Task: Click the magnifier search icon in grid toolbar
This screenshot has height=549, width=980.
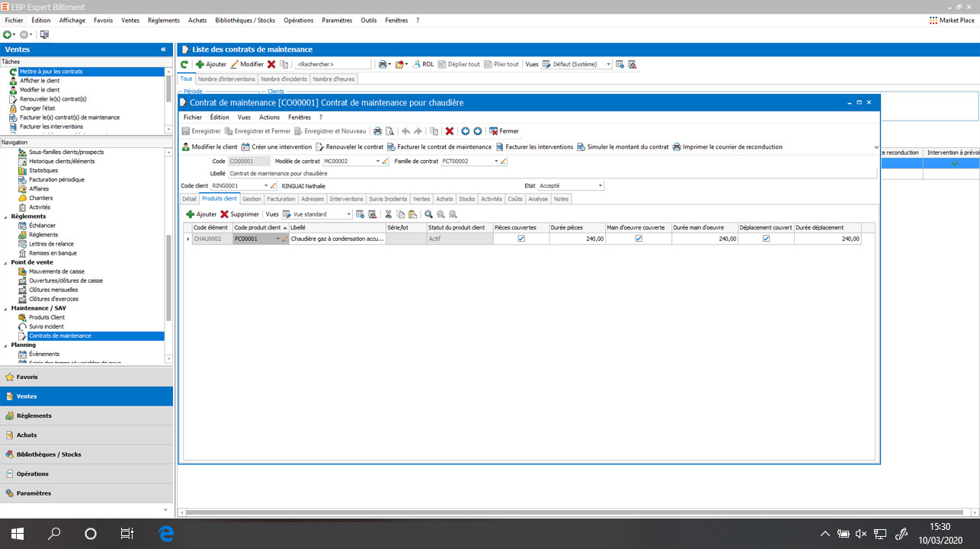Action: coord(429,214)
